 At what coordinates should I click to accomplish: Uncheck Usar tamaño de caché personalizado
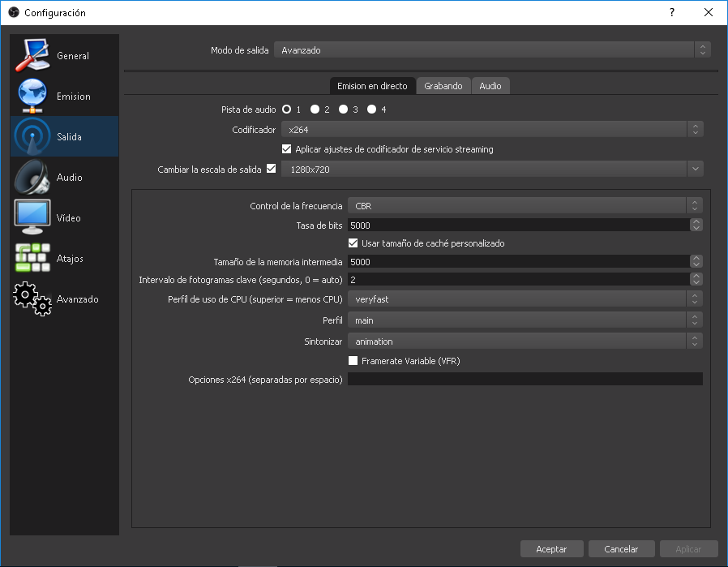point(353,243)
